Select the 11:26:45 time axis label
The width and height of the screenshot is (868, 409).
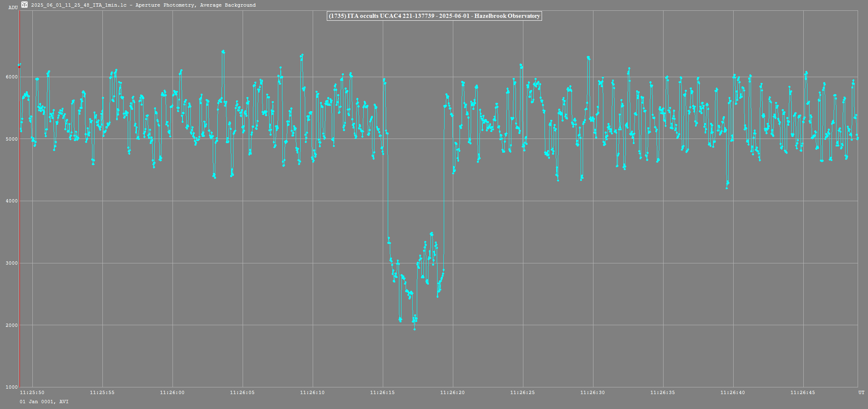tap(802, 392)
